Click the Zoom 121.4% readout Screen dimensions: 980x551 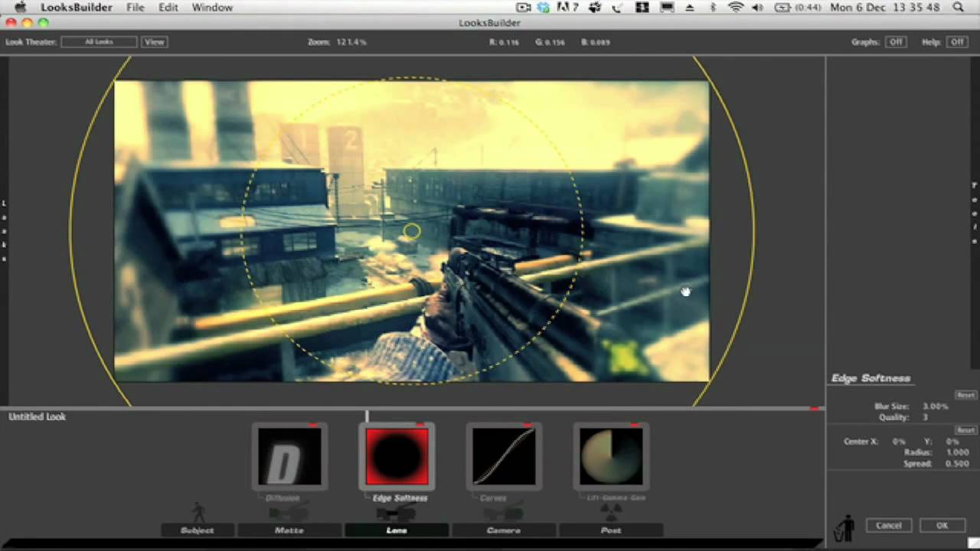coord(337,42)
